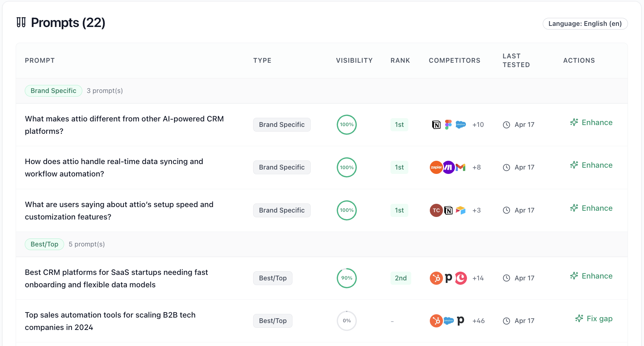Enhance the real-time data syncing prompt

591,165
